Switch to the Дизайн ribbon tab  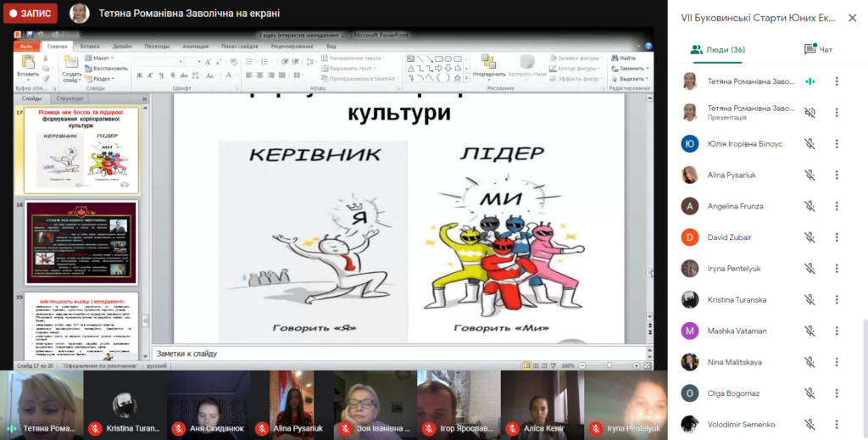tap(122, 47)
